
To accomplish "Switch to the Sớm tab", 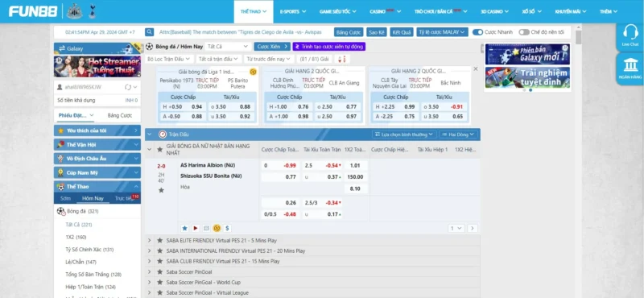I will [65, 198].
